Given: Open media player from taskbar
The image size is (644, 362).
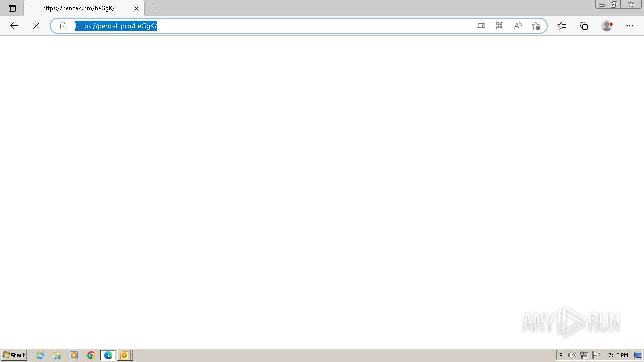Looking at the screenshot, I should [74, 355].
